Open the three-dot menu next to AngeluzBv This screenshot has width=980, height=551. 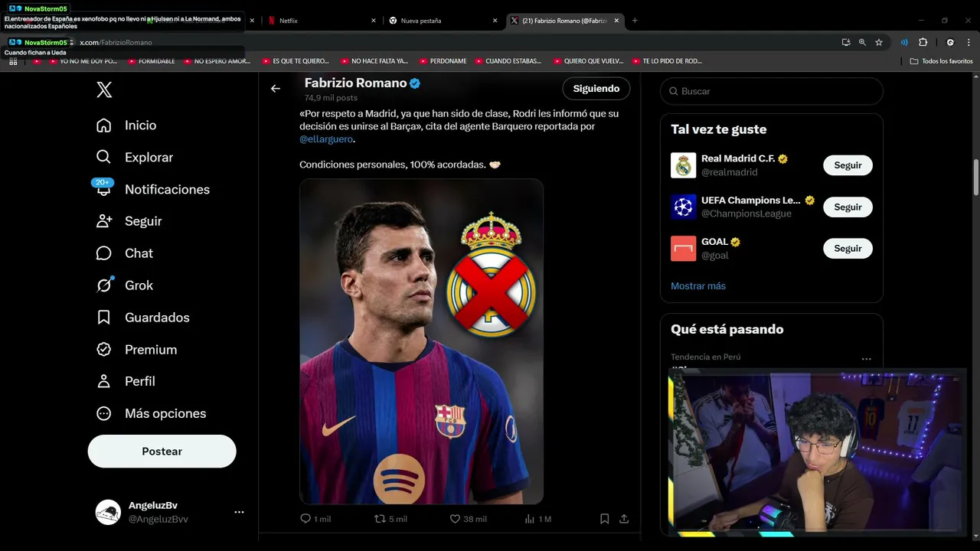point(239,512)
